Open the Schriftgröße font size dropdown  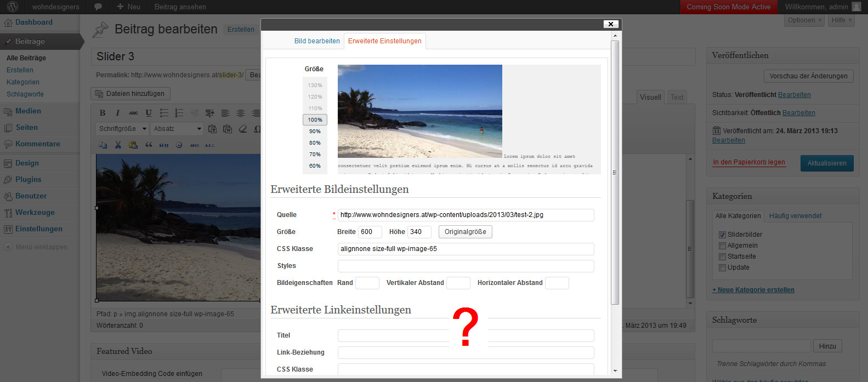(x=123, y=129)
